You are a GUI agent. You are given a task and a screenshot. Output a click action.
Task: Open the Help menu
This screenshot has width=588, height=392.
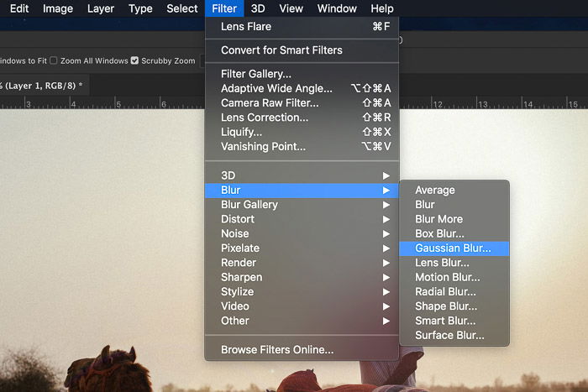pyautogui.click(x=382, y=8)
